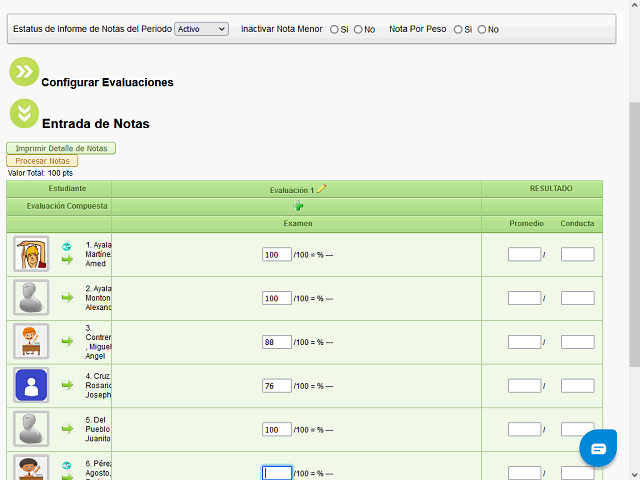Click green arrow for Ayala Monton Alexander
The height and width of the screenshot is (480, 640).
click(x=67, y=298)
